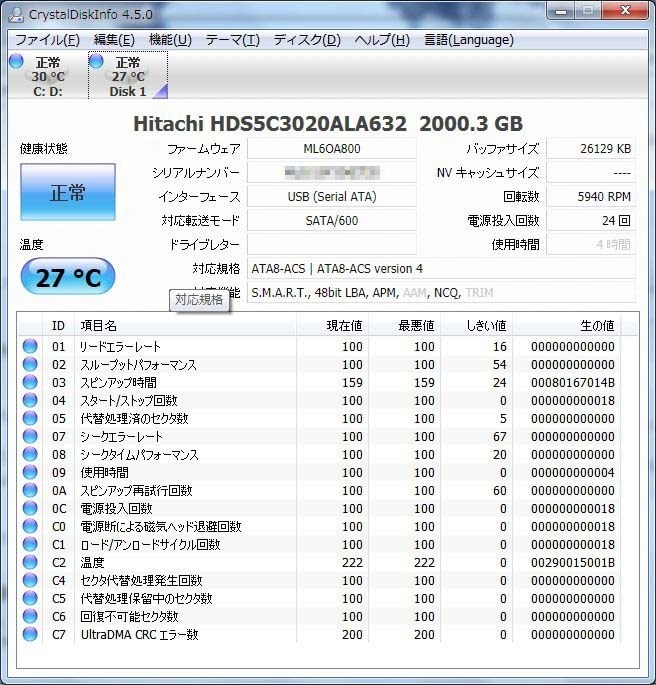Click status orb for row 02 スループットパフォーマンス
This screenshot has width=656, height=685.
30,364
